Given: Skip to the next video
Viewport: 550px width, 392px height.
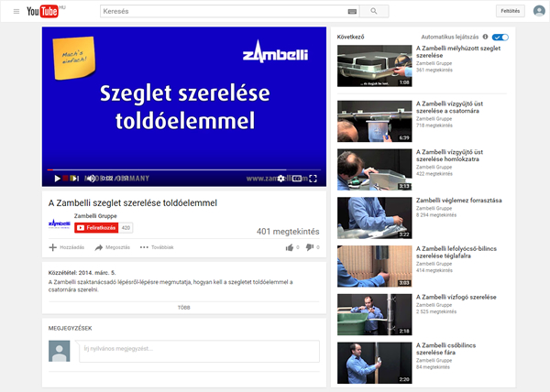Looking at the screenshot, I should [x=74, y=179].
